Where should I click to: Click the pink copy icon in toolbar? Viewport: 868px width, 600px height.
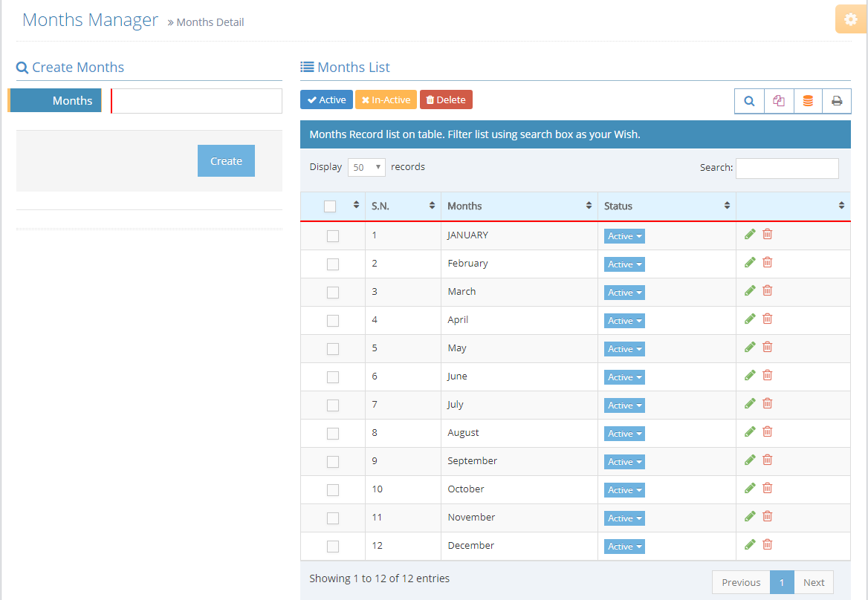779,101
